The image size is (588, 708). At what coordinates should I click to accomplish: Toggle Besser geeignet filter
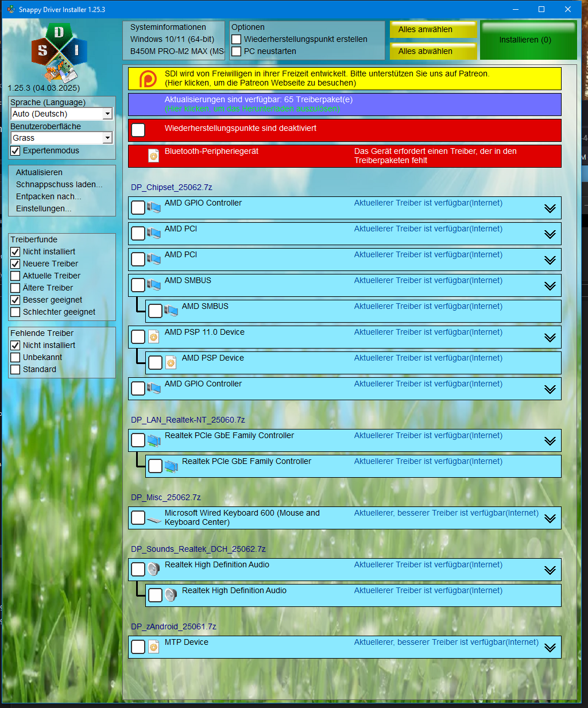click(16, 300)
